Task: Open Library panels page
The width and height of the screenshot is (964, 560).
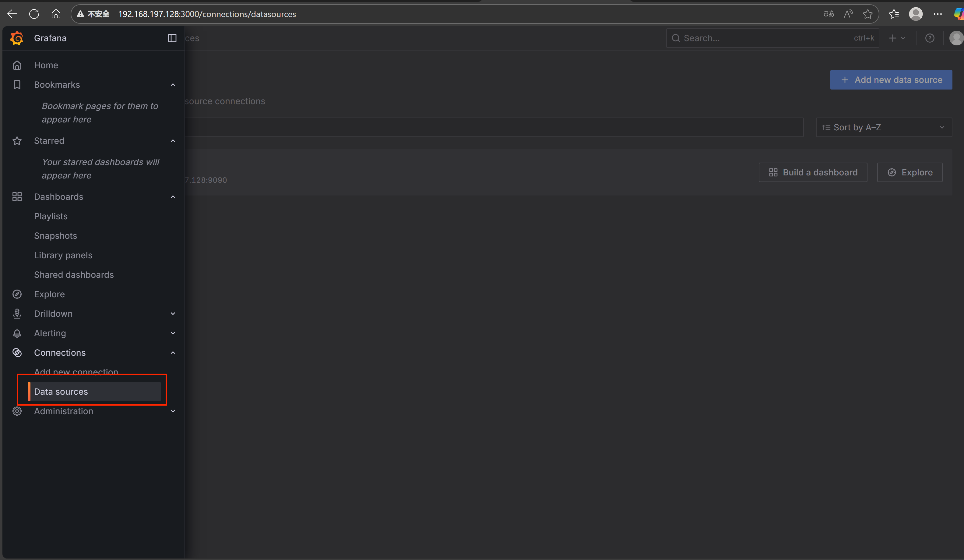Action: [63, 255]
